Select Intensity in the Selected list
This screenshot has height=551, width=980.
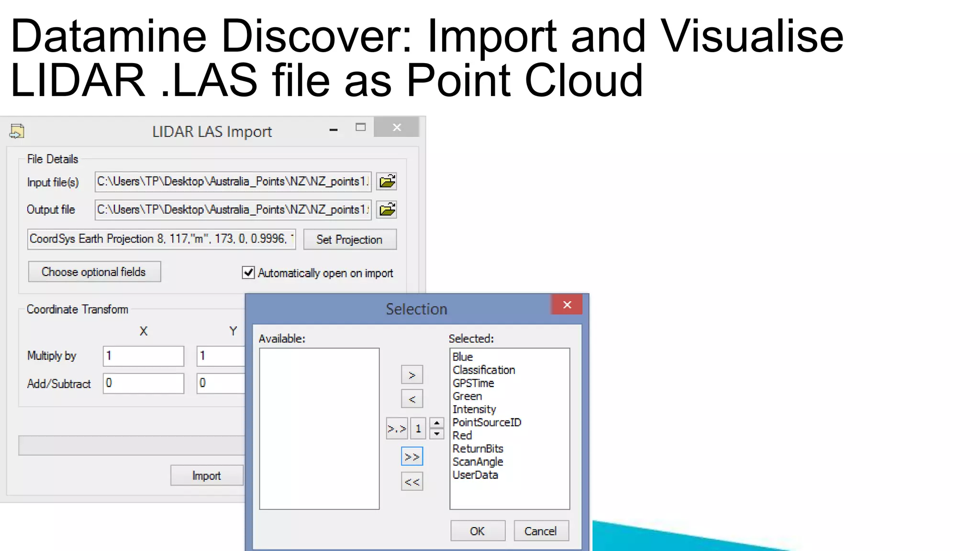pos(474,409)
